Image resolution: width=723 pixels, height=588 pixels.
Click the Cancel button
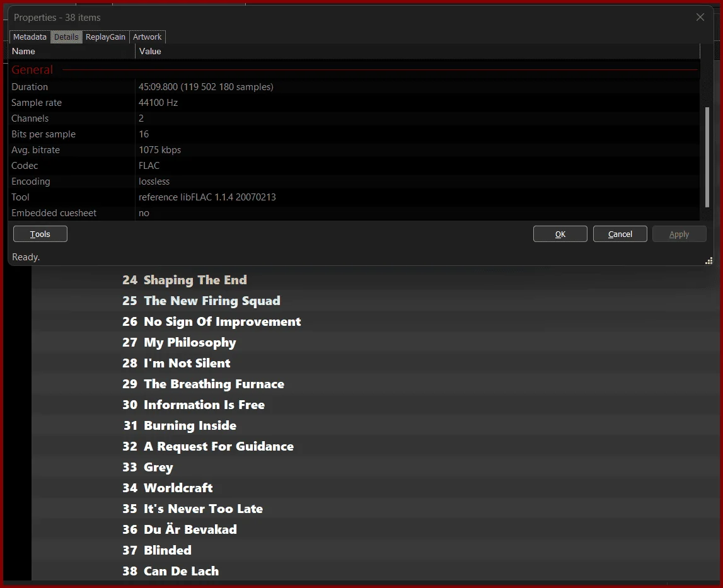[x=620, y=234]
